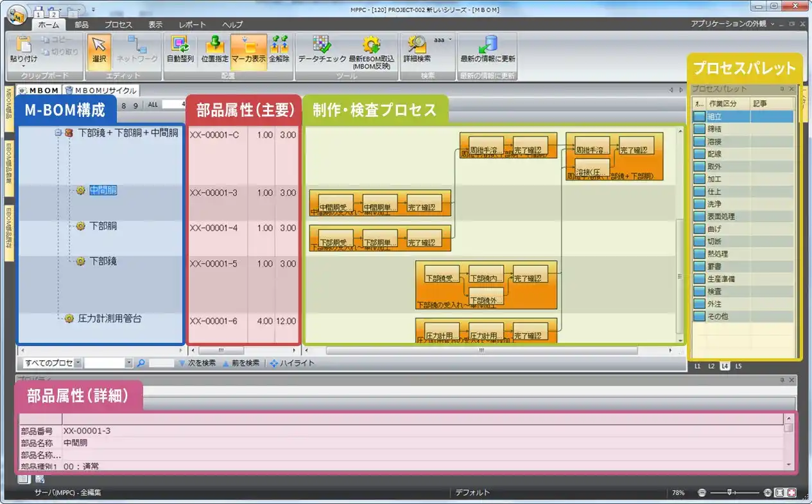The height and width of the screenshot is (504, 812).
Task: Click the zoom slider in status bar
Action: click(x=735, y=492)
